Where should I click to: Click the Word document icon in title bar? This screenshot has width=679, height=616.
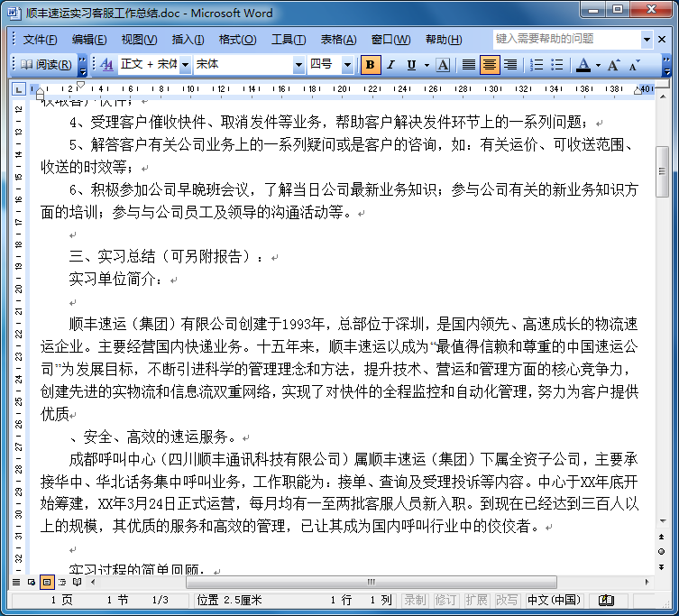click(x=14, y=13)
